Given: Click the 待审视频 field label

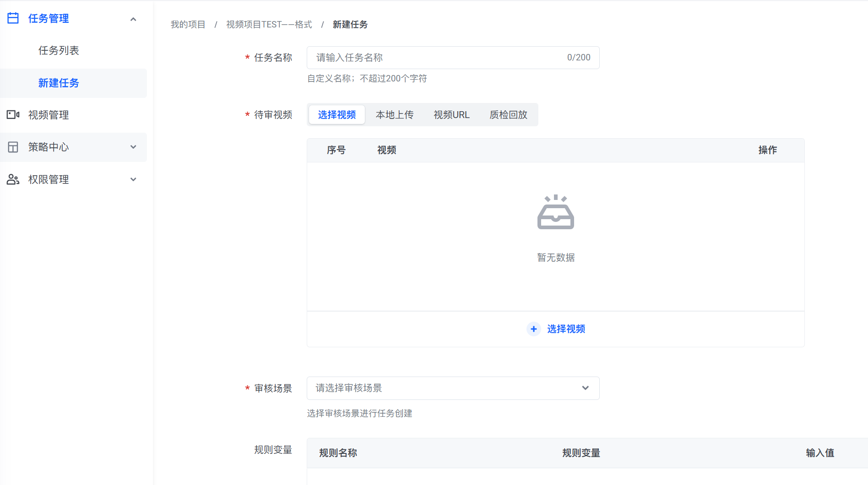Looking at the screenshot, I should coord(273,115).
